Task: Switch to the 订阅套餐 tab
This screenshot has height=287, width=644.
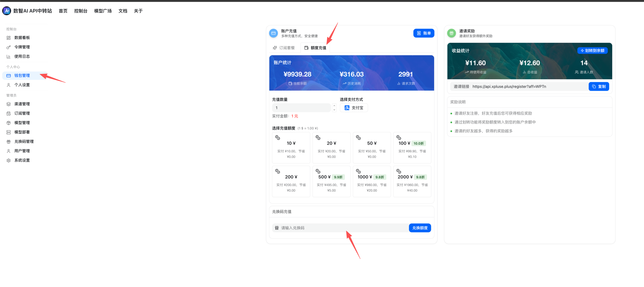Action: (x=284, y=48)
